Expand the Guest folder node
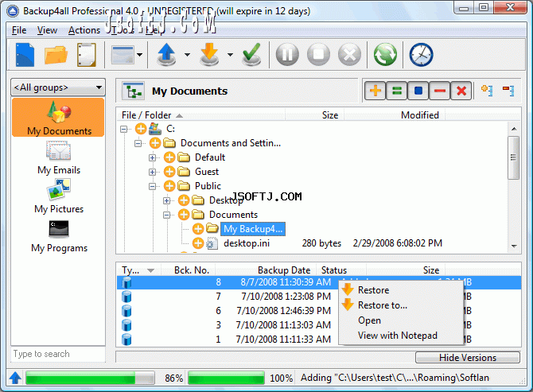This screenshot has width=533, height=392. point(152,172)
